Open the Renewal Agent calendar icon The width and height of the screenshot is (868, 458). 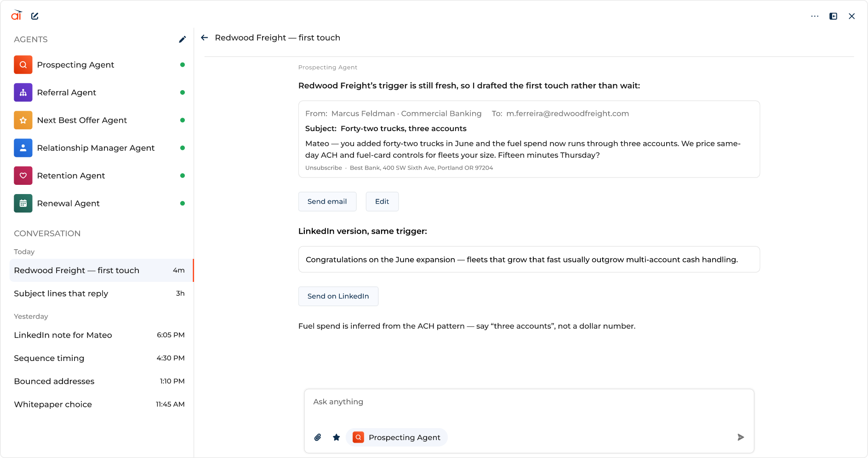pyautogui.click(x=23, y=203)
